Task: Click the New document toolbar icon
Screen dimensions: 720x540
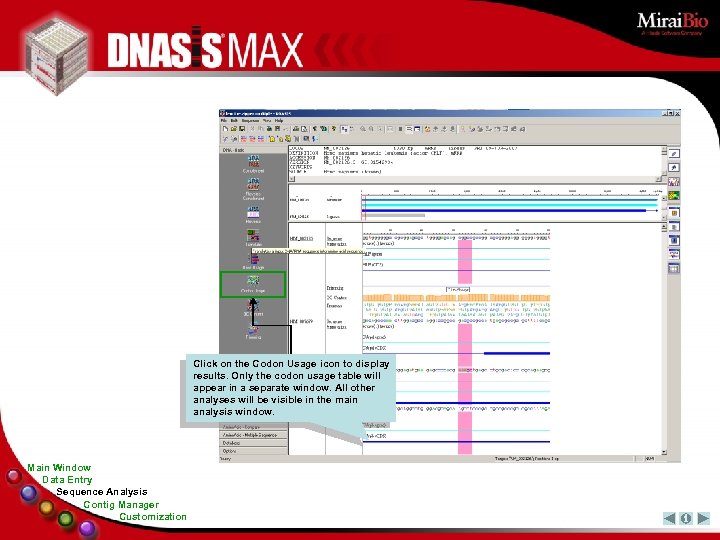Action: click(225, 129)
